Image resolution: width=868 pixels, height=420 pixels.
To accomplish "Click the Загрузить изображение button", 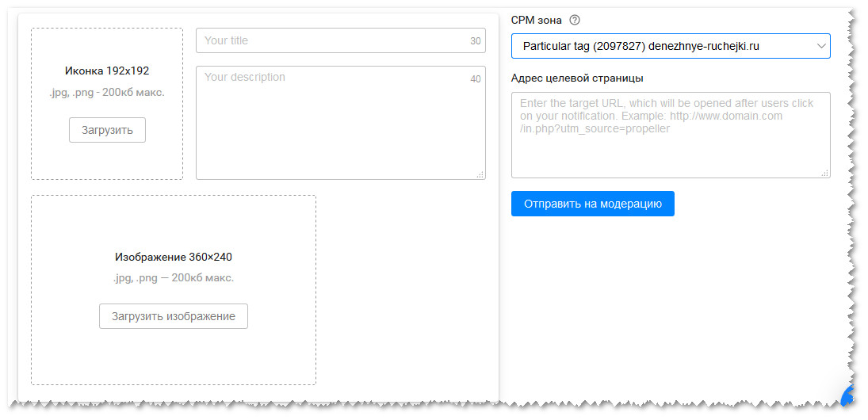I will pos(174,316).
